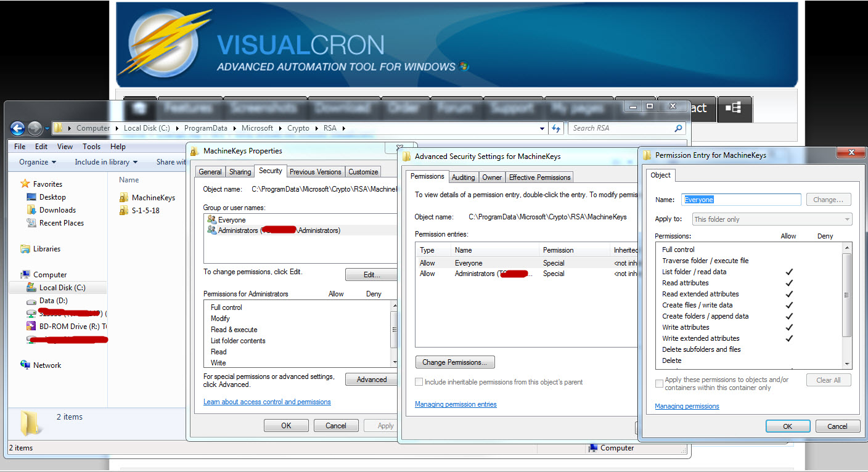This screenshot has height=472, width=868.
Task: Switch to the Effective Permissions tab
Action: click(x=539, y=177)
